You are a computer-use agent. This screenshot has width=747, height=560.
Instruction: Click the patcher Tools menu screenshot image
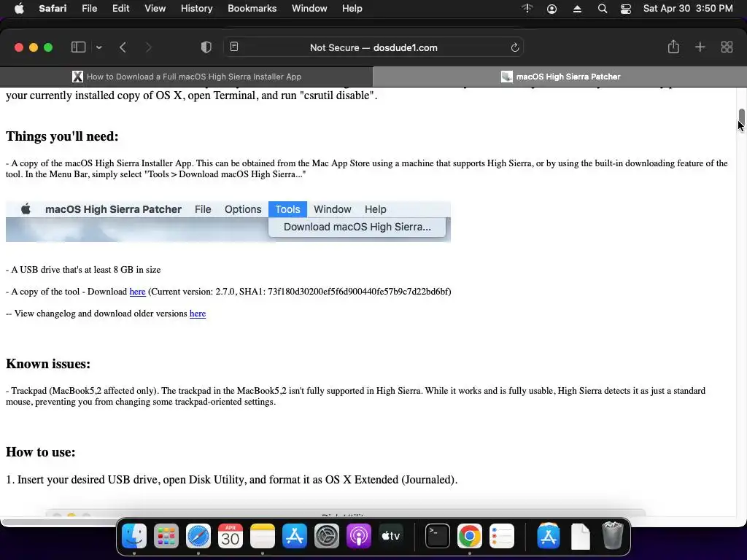pyautogui.click(x=228, y=222)
